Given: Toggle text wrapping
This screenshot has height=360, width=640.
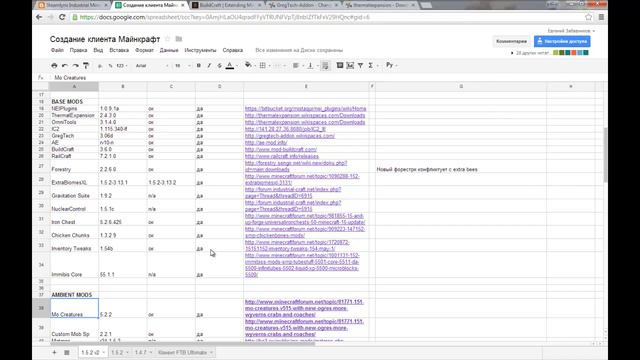Looking at the screenshot, I should pos(325,65).
